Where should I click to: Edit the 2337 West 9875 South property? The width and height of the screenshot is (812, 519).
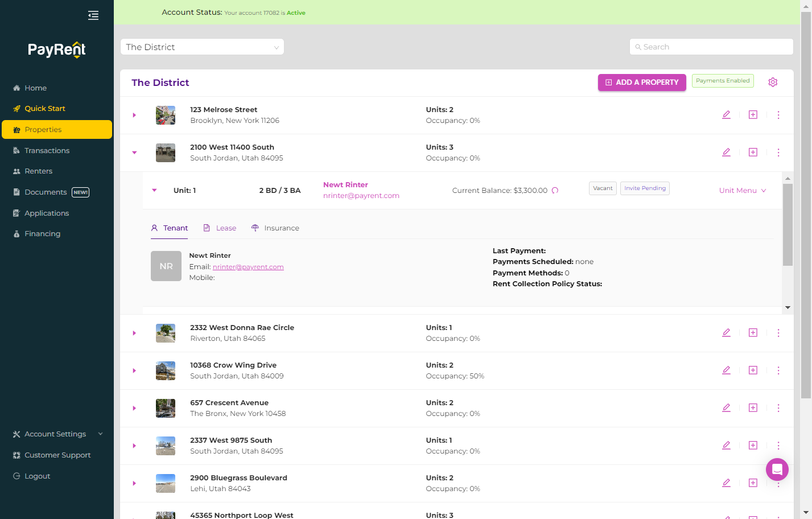coord(726,446)
